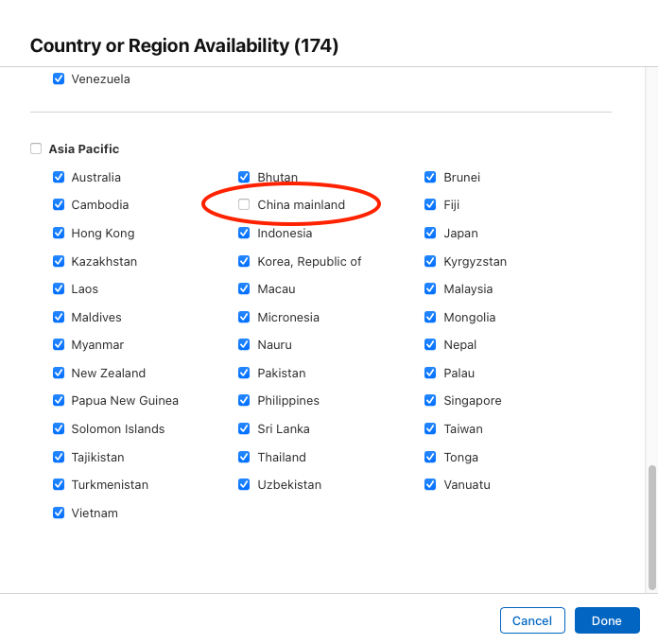
Task: Deselect the Hong Kong checkbox
Action: tap(59, 234)
